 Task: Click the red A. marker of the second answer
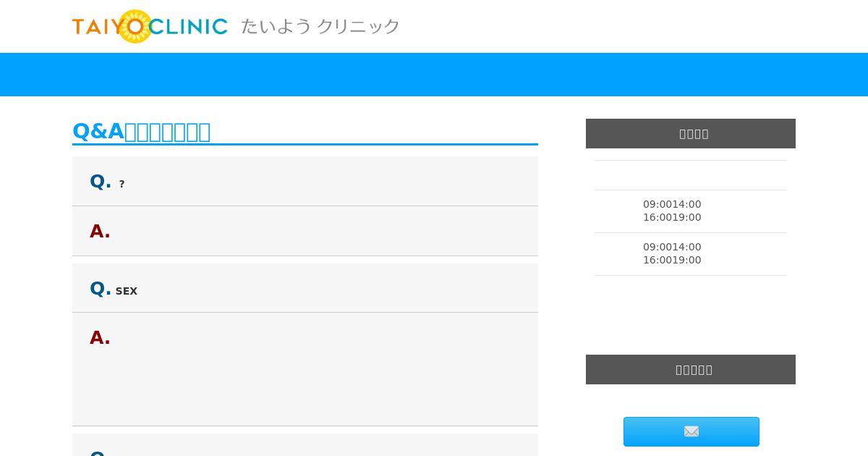[100, 338]
